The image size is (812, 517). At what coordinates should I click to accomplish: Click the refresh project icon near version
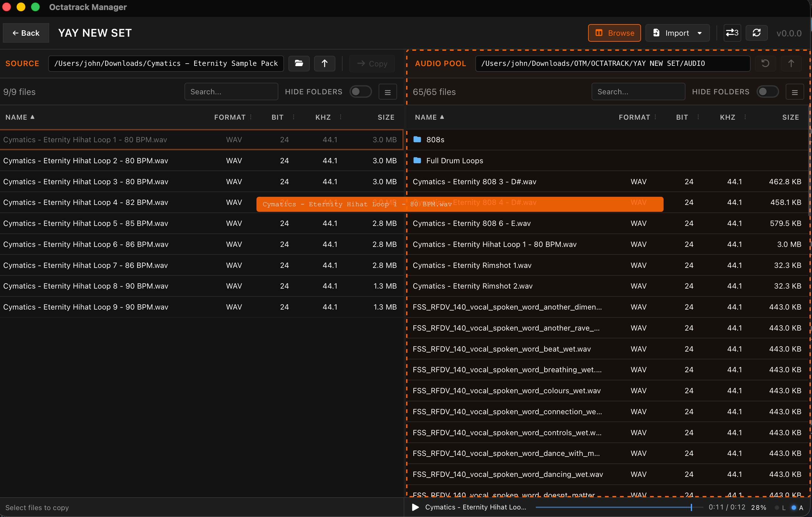(x=756, y=33)
